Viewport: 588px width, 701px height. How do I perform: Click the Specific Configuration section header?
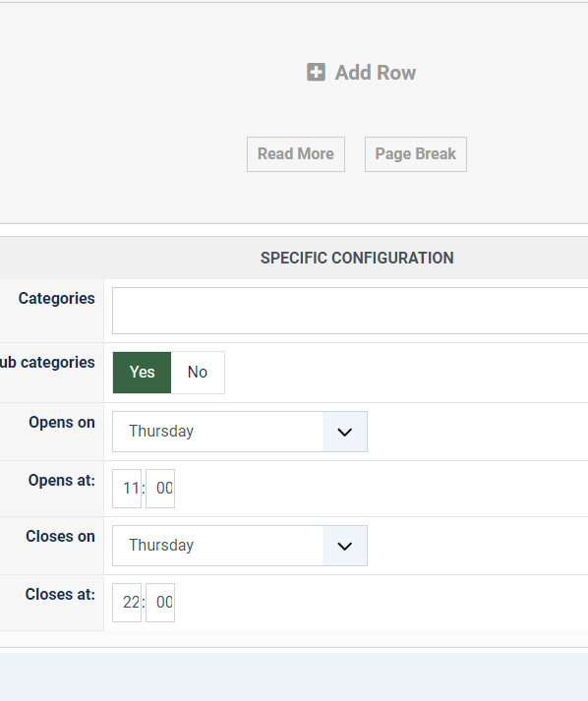coord(357,258)
